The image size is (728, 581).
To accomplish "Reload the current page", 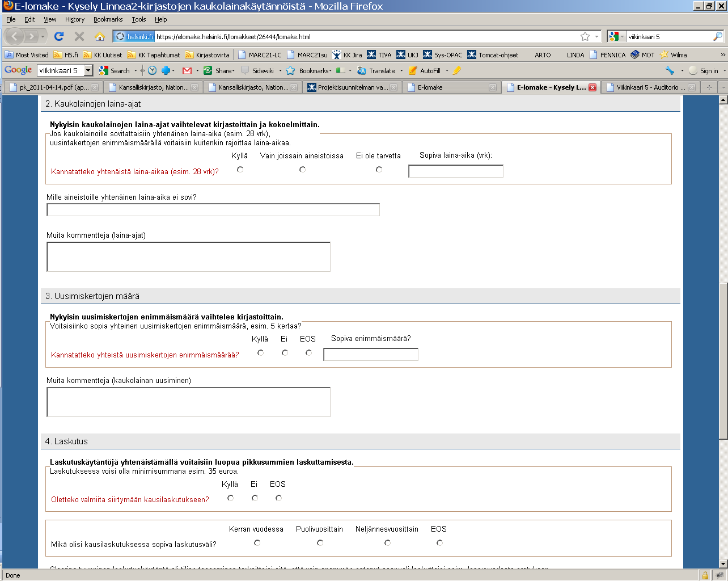I will [x=59, y=36].
